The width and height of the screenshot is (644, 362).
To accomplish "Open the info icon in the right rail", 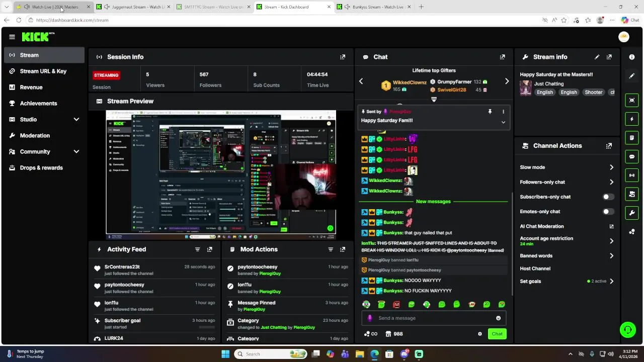I will click(x=632, y=57).
